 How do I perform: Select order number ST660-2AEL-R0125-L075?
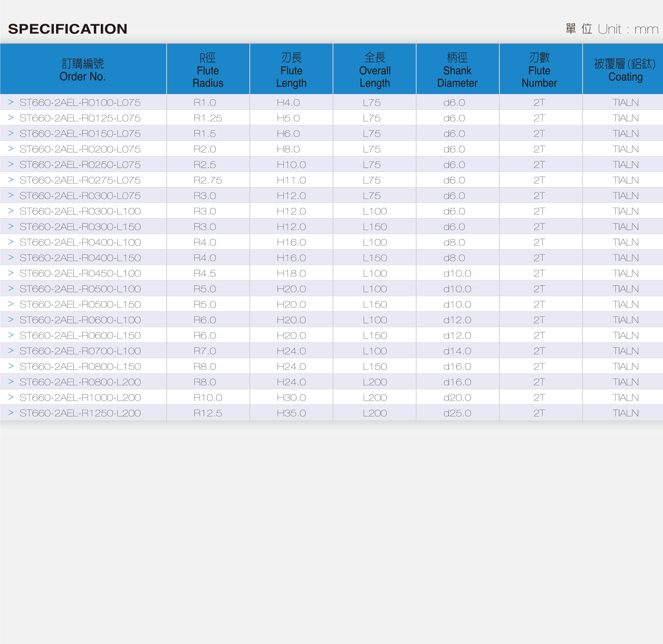tap(80, 118)
